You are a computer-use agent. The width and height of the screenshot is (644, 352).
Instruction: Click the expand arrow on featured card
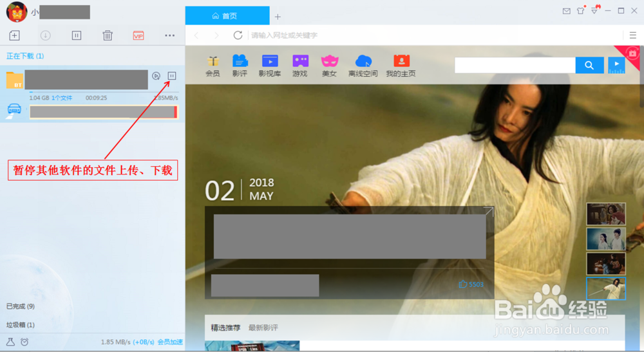pos(488,212)
